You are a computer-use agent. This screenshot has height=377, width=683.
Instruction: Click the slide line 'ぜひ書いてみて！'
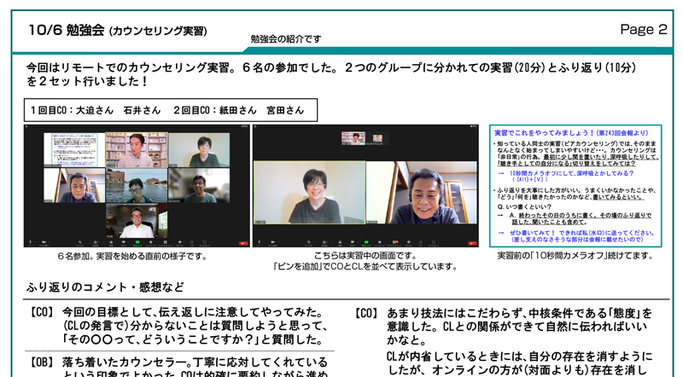(533, 233)
